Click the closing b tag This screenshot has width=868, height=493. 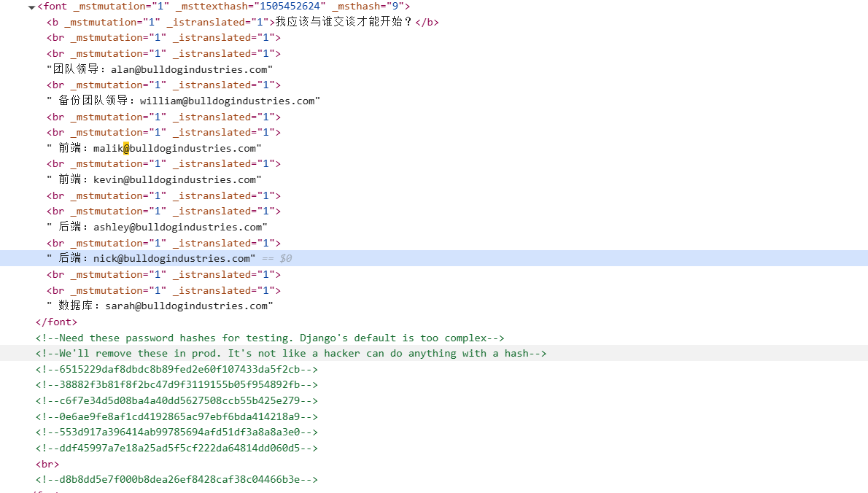pos(427,22)
